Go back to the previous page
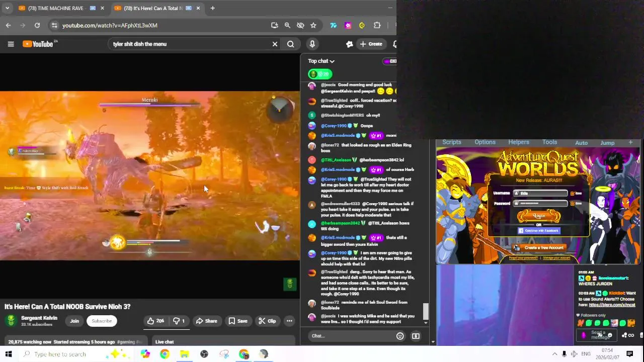Image resolution: width=644 pixels, height=362 pixels. [x=9, y=25]
